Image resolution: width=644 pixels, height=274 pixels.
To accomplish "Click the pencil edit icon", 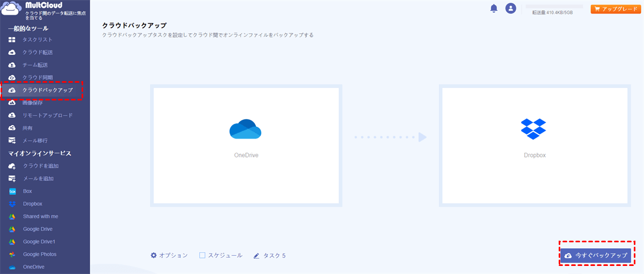I will point(257,256).
